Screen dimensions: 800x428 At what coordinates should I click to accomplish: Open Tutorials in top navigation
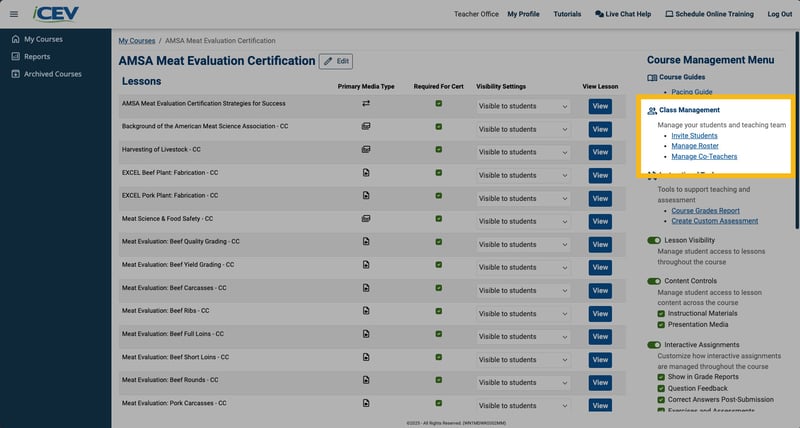click(x=567, y=14)
